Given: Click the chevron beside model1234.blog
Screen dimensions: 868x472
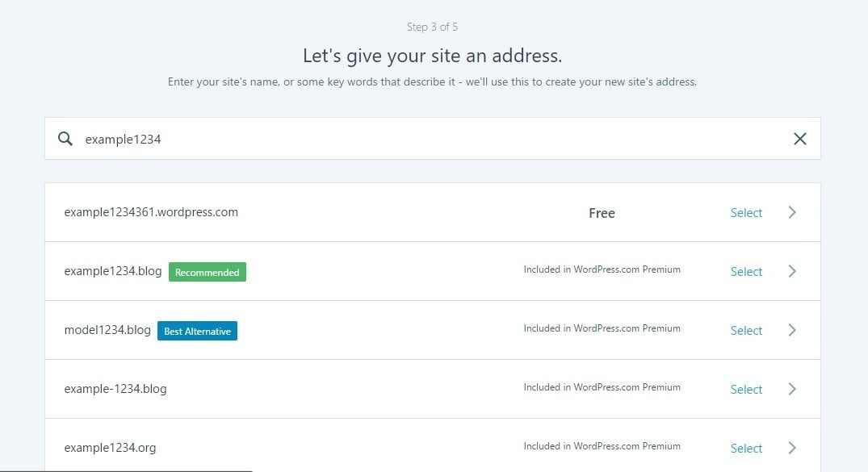Looking at the screenshot, I should point(792,330).
